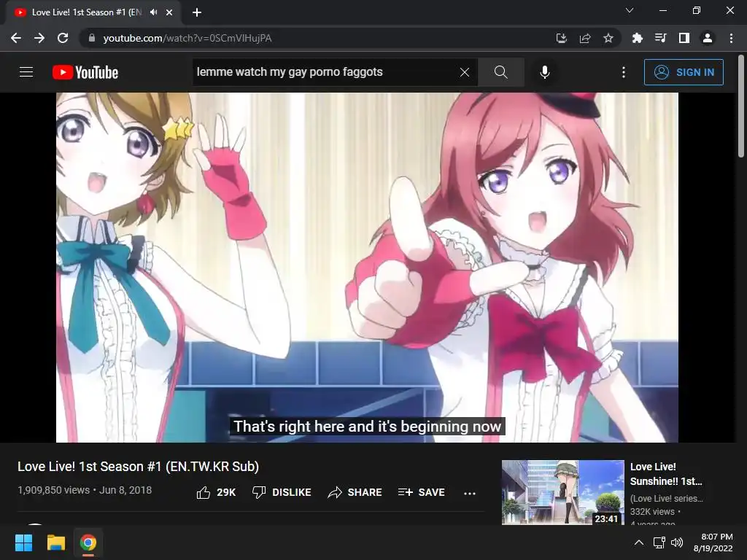Click the magnifier search button

click(x=500, y=72)
